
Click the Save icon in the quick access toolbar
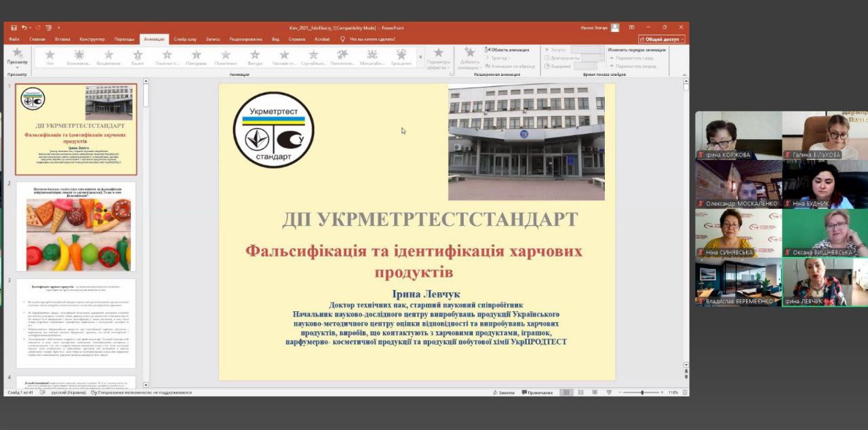point(14,28)
